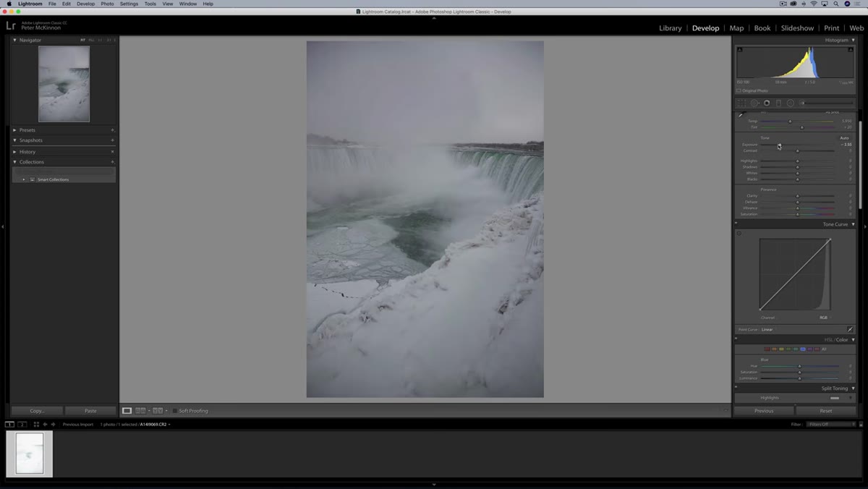
Task: Expand the Presets panel
Action: (14, 130)
